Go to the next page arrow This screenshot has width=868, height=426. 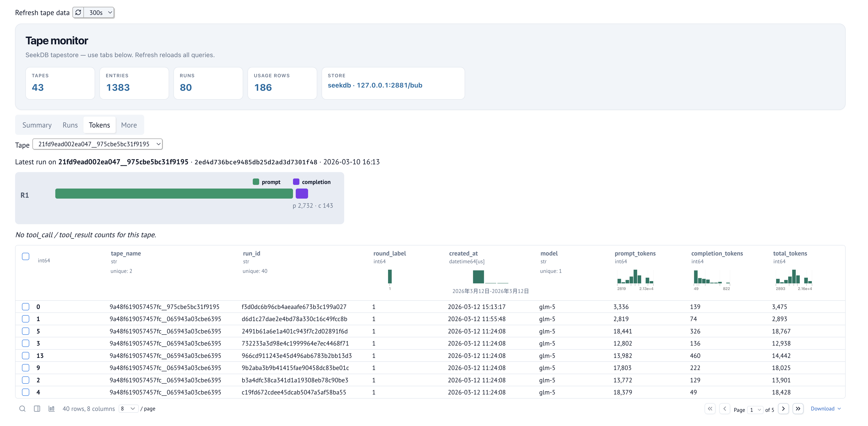pyautogui.click(x=783, y=409)
